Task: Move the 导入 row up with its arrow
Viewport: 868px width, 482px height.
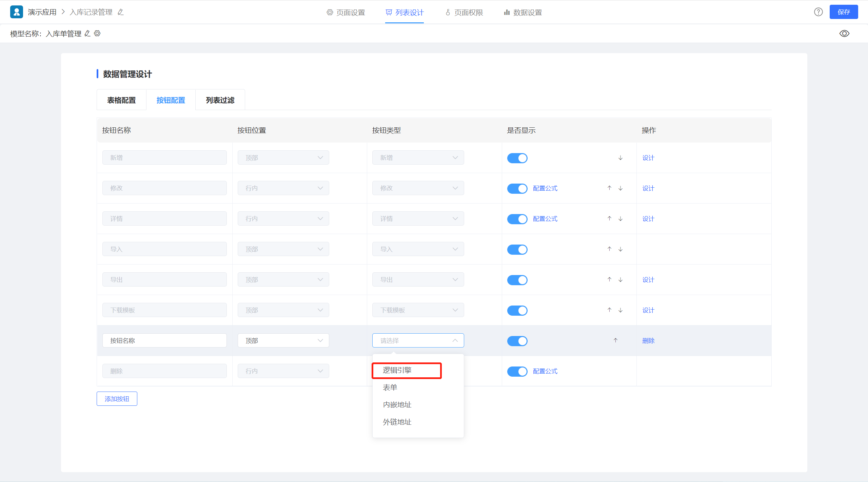Action: [610, 249]
